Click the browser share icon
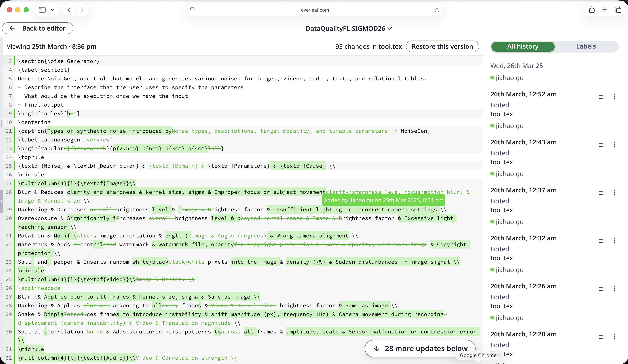This screenshot has width=628, height=364. pyautogui.click(x=592, y=10)
